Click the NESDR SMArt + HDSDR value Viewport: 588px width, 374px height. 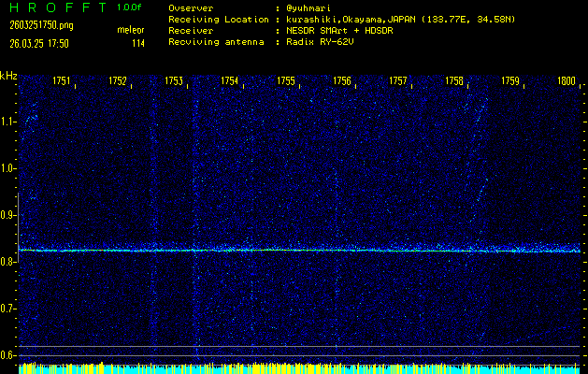click(x=339, y=31)
